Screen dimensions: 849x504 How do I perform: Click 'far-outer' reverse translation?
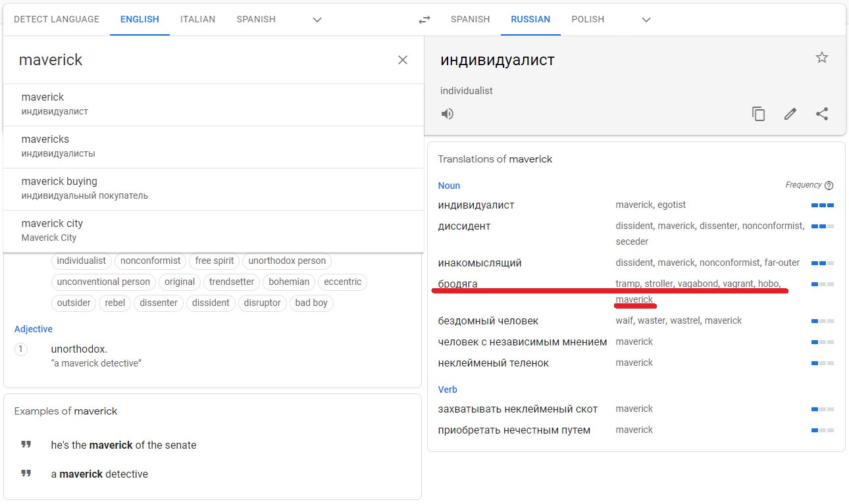tap(782, 263)
